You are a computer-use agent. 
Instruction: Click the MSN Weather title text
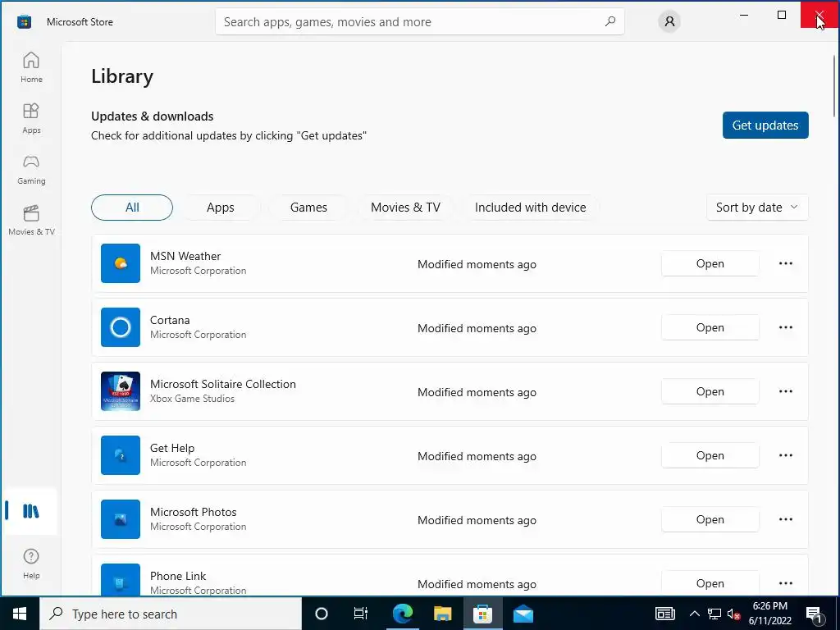click(185, 256)
